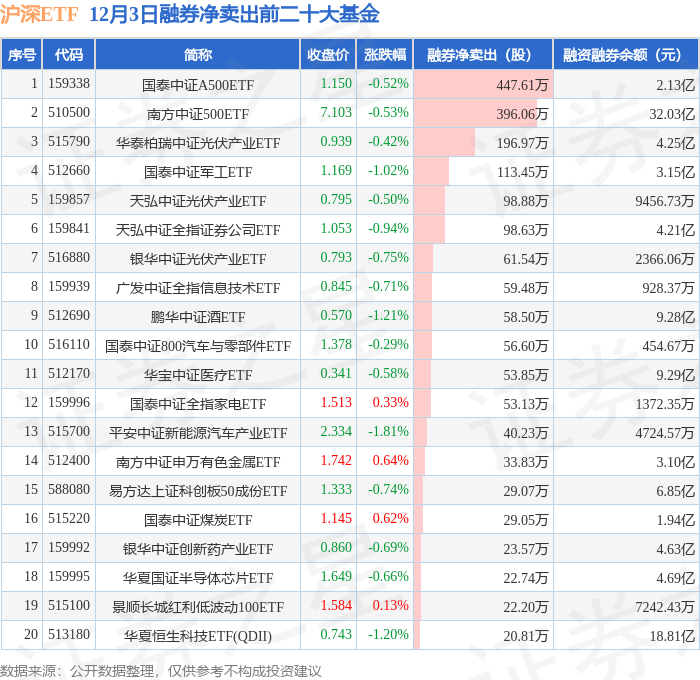Image resolution: width=700 pixels, height=680 pixels.
Task: Select 广发中证全指信息技术ETF name
Action: [198, 288]
